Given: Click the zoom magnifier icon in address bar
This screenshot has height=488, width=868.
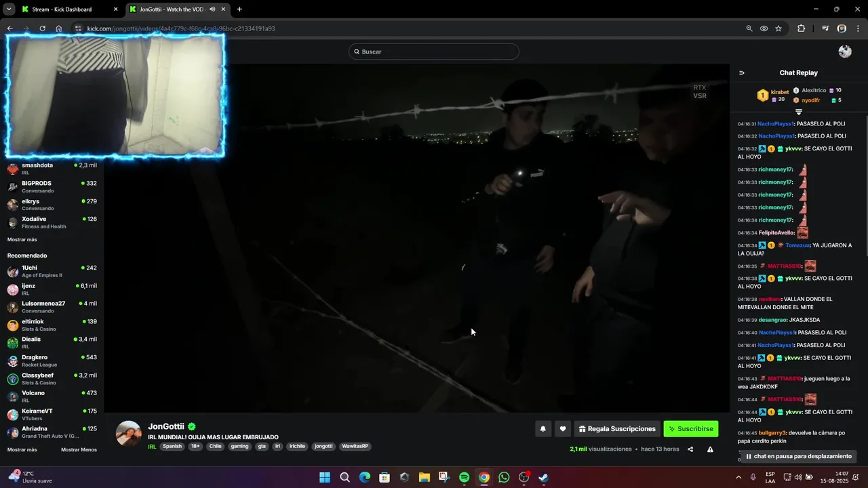Looking at the screenshot, I should [749, 28].
